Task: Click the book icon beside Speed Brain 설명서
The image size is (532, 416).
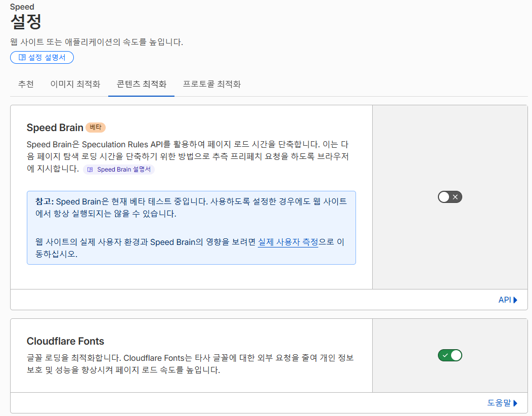Action: 90,170
